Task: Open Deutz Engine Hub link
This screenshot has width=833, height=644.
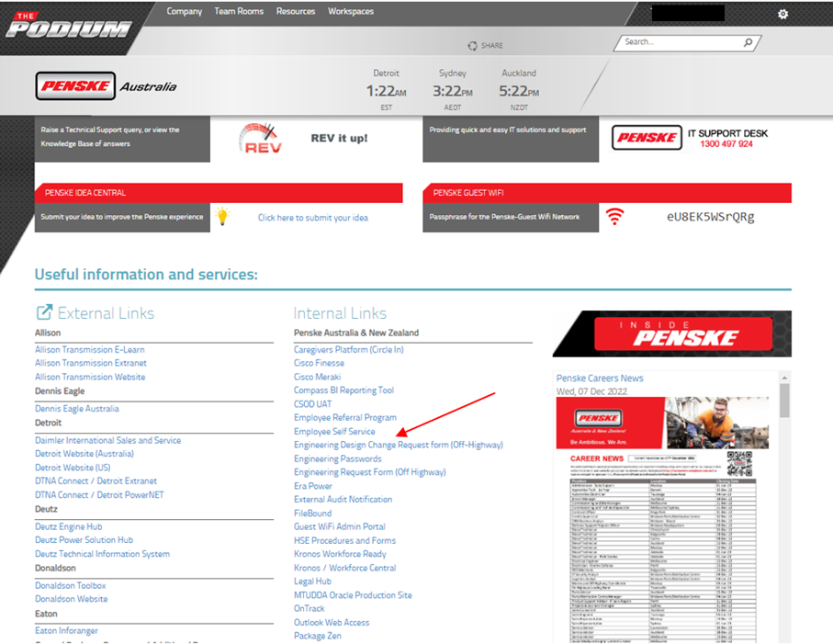Action: coord(69,526)
